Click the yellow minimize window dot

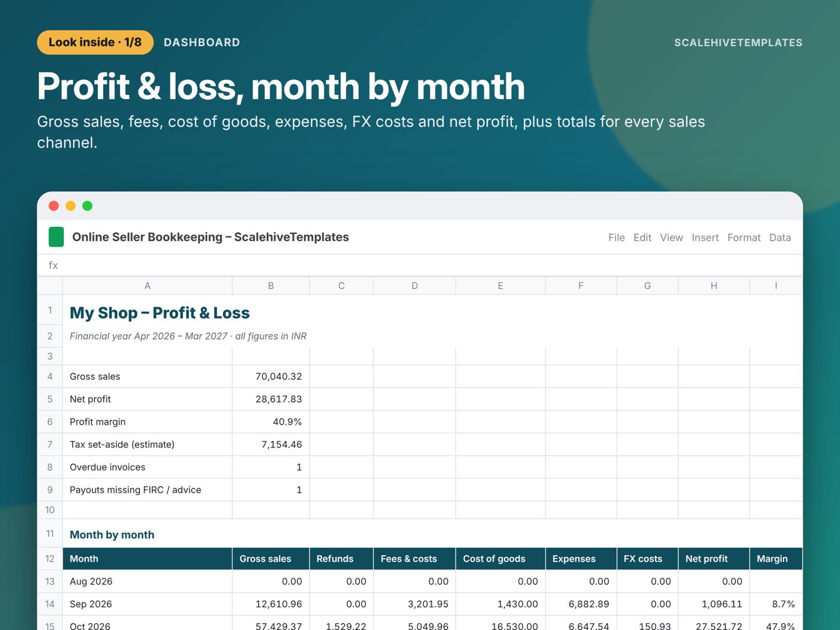click(70, 206)
